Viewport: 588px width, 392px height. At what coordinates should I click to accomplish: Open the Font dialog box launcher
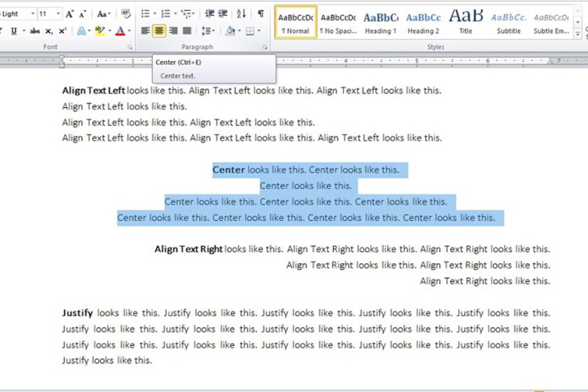pyautogui.click(x=129, y=47)
